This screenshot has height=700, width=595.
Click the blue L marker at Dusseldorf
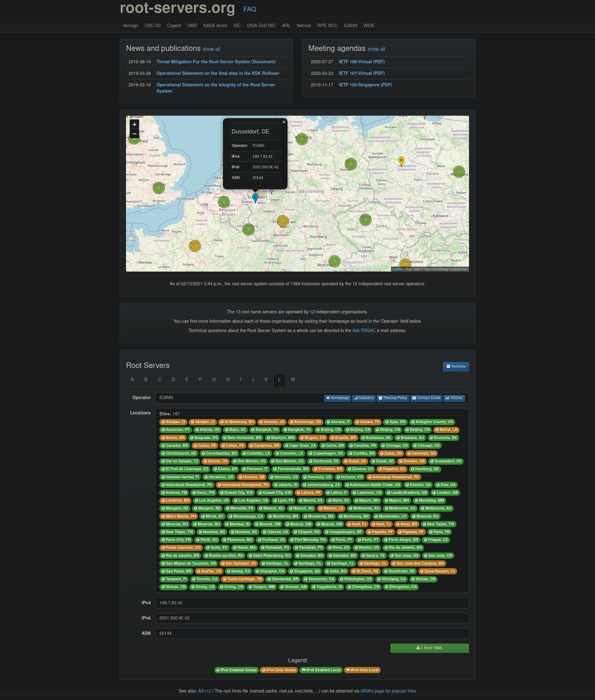tap(255, 197)
